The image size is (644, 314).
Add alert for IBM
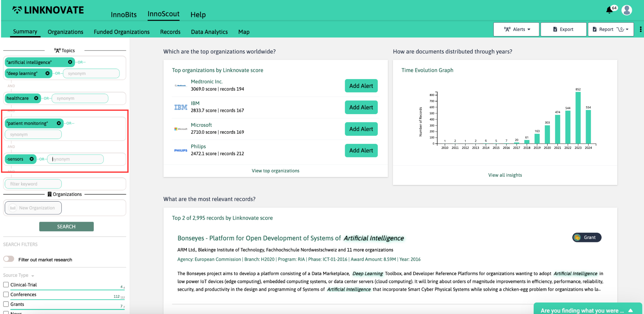361,107
